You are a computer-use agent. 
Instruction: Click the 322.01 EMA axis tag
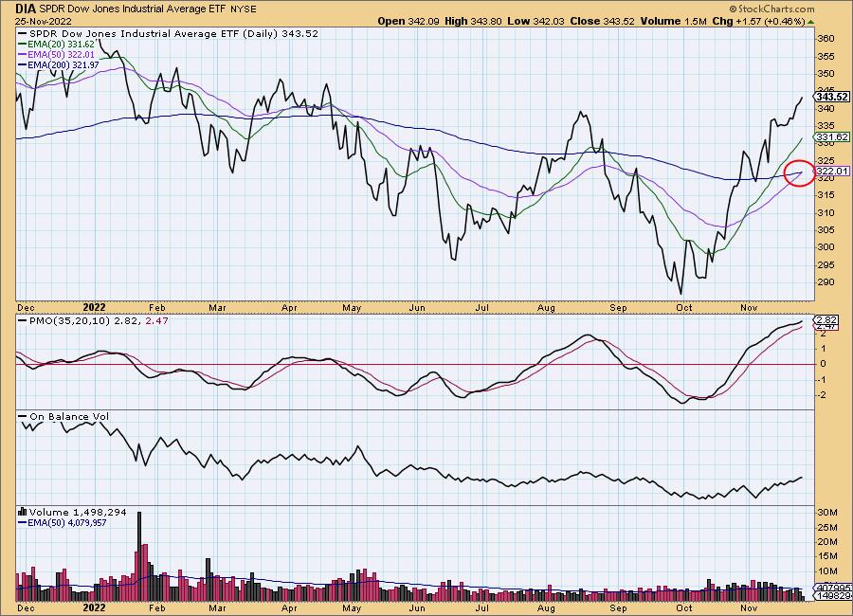[x=832, y=171]
